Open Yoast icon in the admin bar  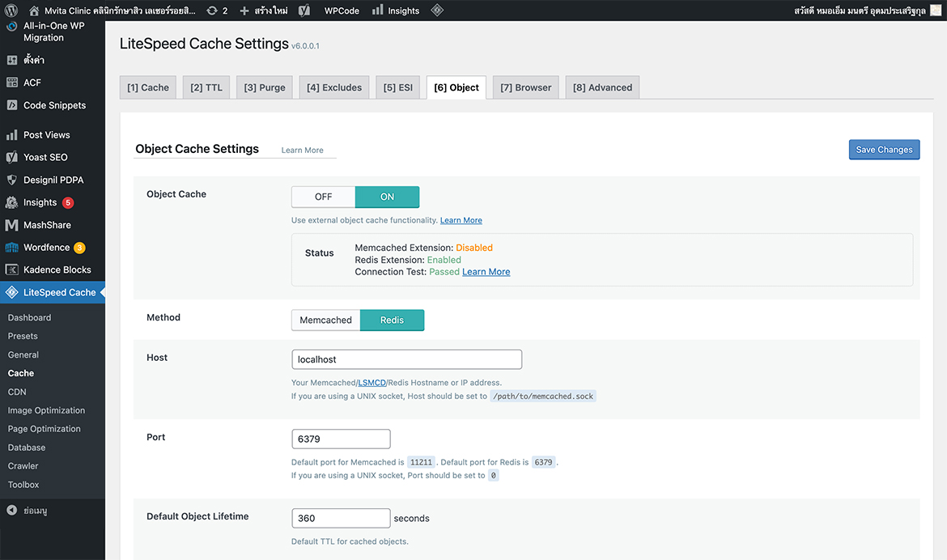point(304,11)
